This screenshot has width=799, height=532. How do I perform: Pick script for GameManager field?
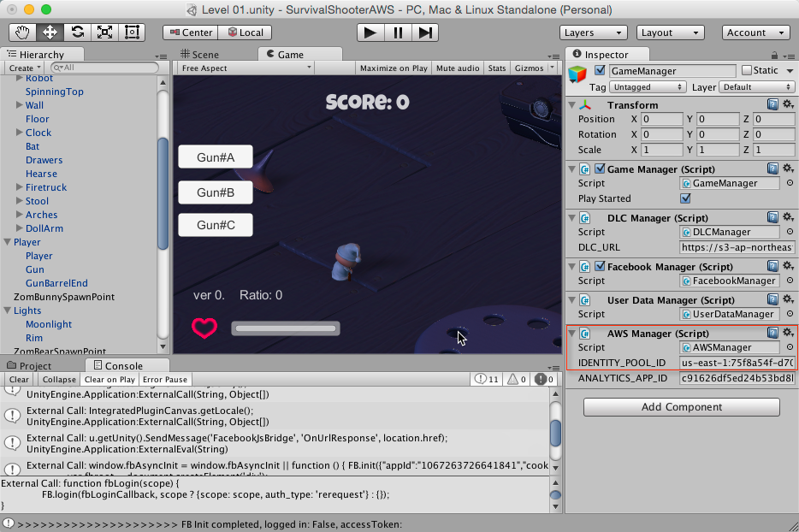[x=790, y=183]
